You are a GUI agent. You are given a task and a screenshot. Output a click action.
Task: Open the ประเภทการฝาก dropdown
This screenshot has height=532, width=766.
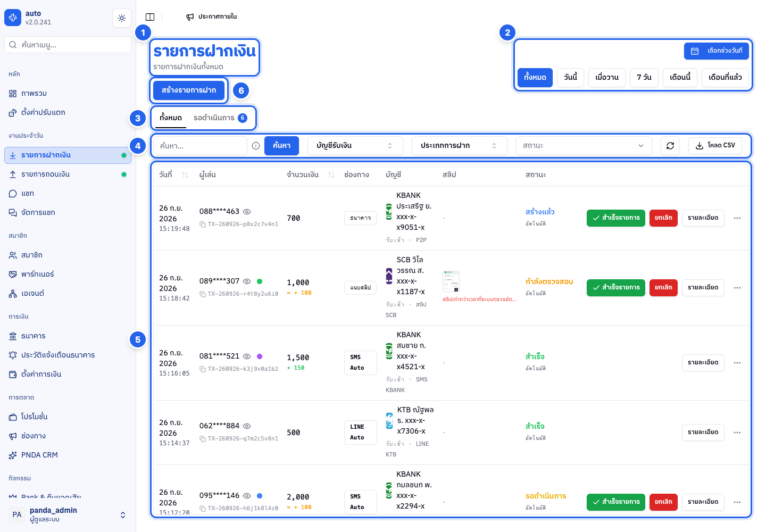point(460,146)
